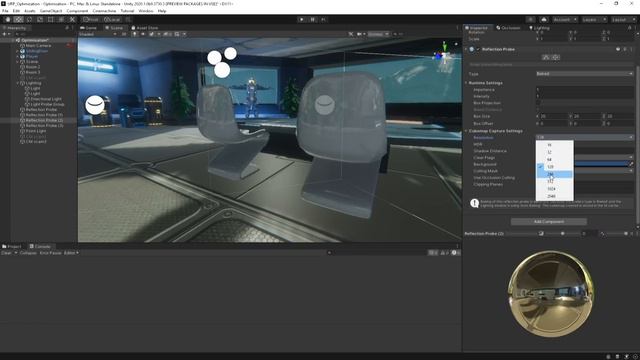
Task: Toggle Local/Global handle rotation
Action: [112, 19]
